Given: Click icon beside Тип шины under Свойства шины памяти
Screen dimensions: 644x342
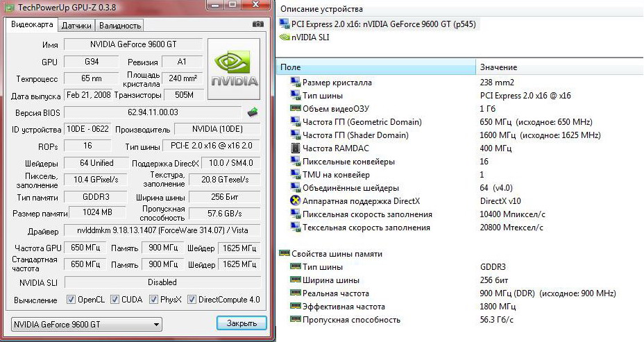Looking at the screenshot, I should pyautogui.click(x=296, y=266).
